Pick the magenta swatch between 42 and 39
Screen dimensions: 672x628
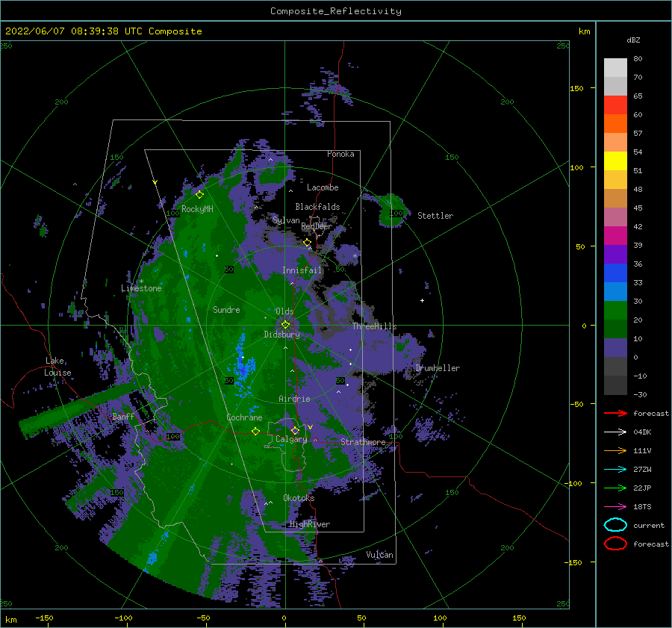click(615, 235)
